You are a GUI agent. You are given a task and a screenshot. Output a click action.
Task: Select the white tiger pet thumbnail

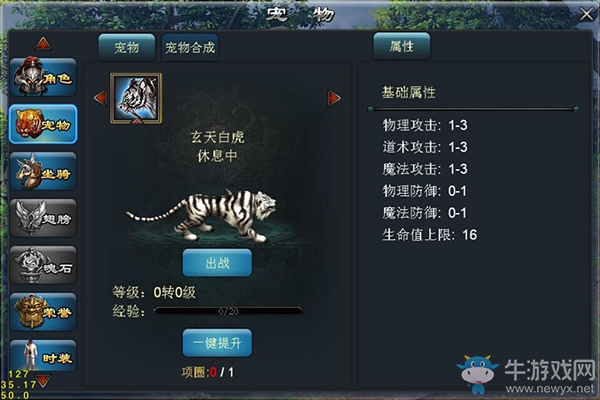[136, 98]
